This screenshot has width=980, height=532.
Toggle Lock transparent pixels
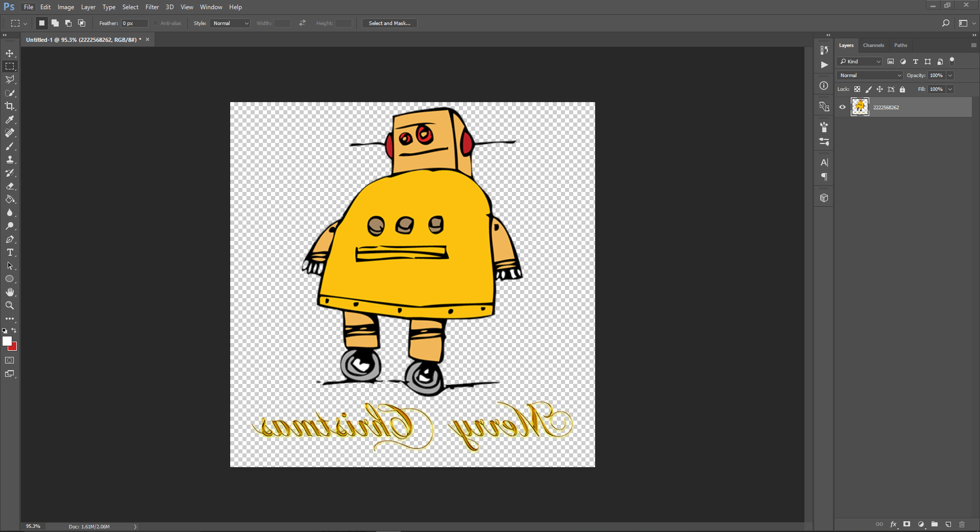[857, 89]
